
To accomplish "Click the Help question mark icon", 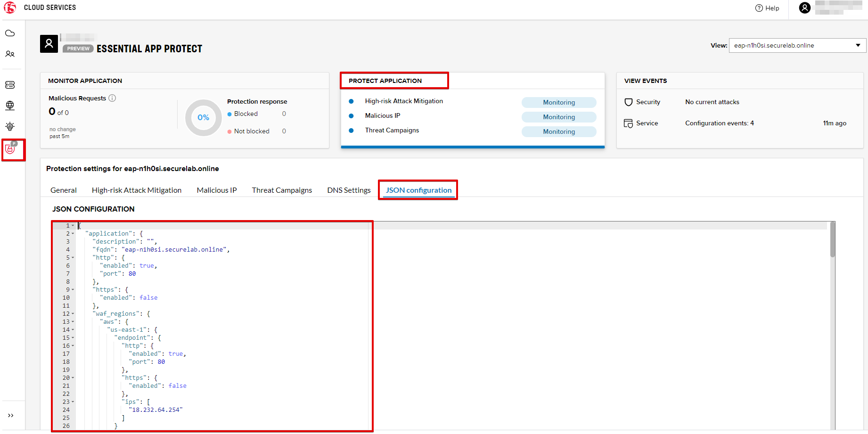I will click(759, 8).
